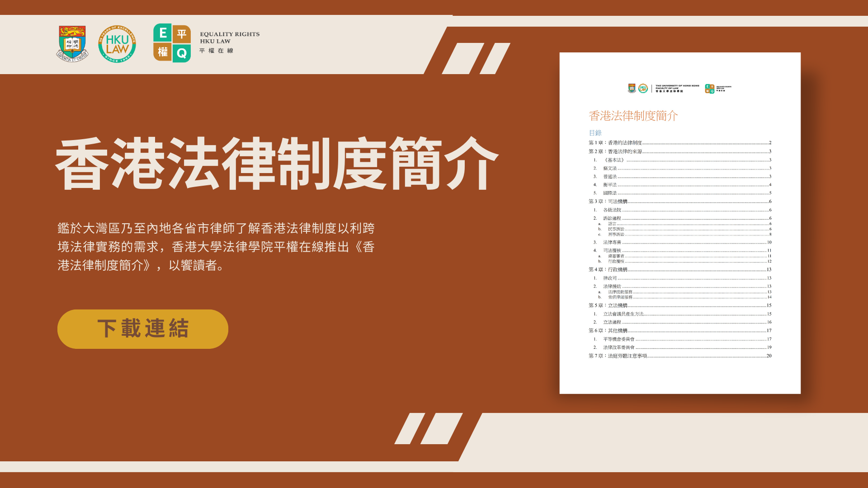This screenshot has height=488, width=868.
Task: Click the 律政司 contents entry
Action: tap(682, 278)
